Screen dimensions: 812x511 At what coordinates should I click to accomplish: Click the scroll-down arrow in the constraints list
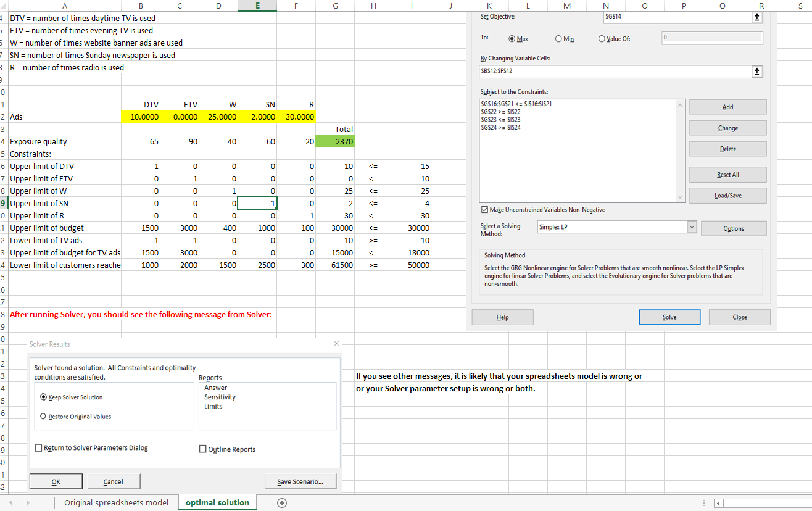(x=680, y=197)
